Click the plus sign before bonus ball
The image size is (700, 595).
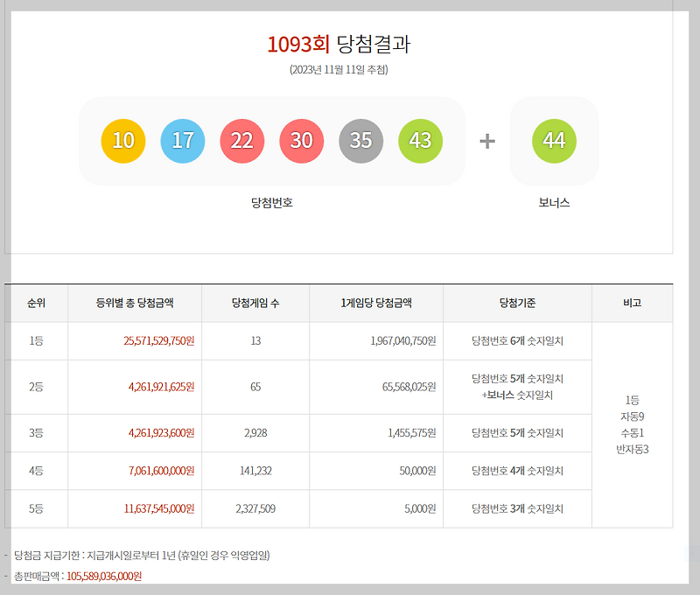487,142
